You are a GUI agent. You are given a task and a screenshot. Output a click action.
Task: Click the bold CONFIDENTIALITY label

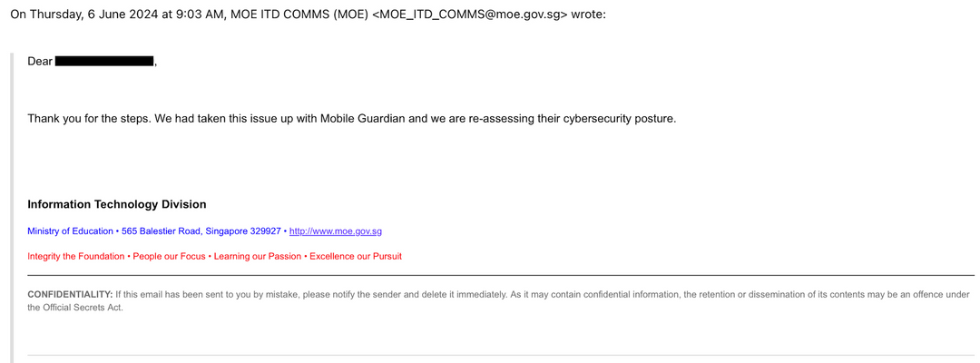coord(70,294)
